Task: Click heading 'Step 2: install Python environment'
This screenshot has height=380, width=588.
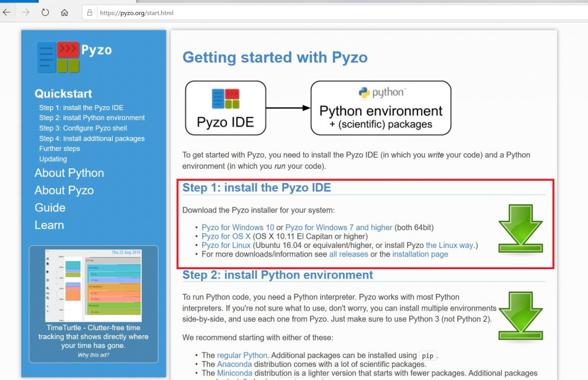Action: tap(277, 275)
